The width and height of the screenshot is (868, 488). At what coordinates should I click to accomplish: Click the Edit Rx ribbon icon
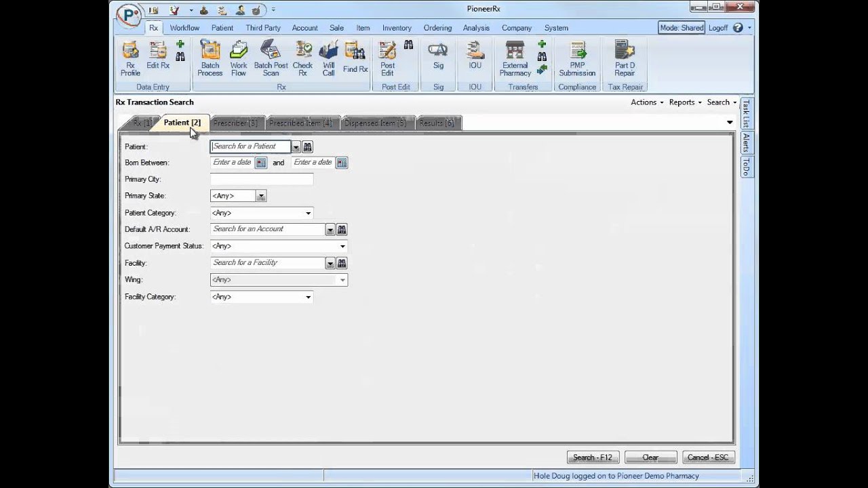[158, 56]
